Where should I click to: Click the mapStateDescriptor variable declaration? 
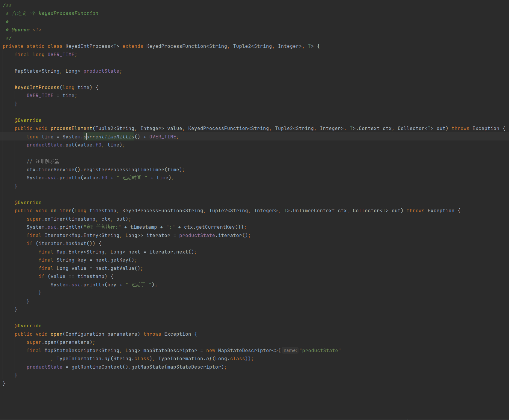click(x=170, y=351)
